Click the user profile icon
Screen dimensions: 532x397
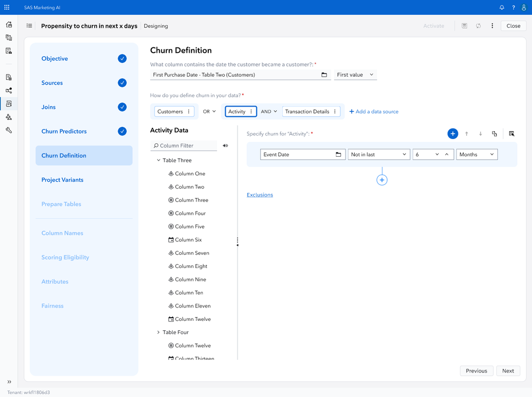524,7
